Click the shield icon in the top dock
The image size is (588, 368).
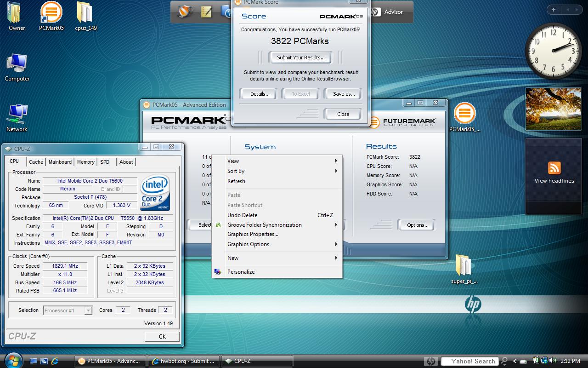click(185, 12)
